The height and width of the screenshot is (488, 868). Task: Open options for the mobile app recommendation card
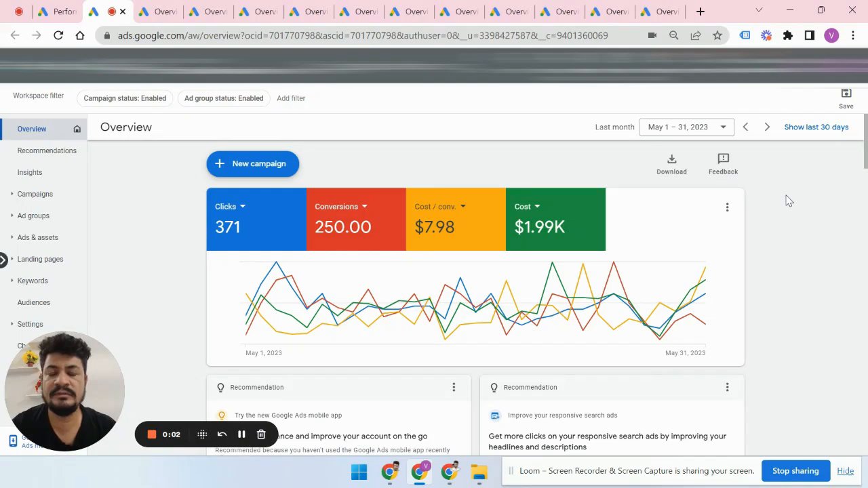[x=454, y=387]
